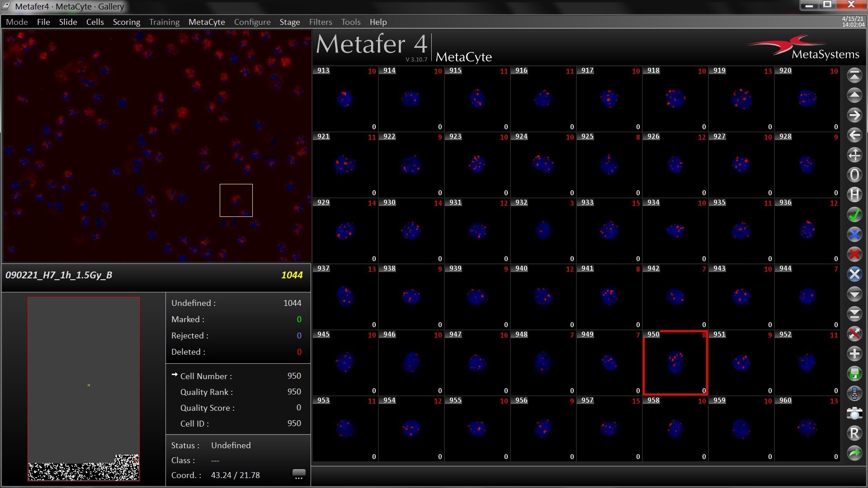
Task: Click the blue X reject icon
Action: tap(854, 235)
